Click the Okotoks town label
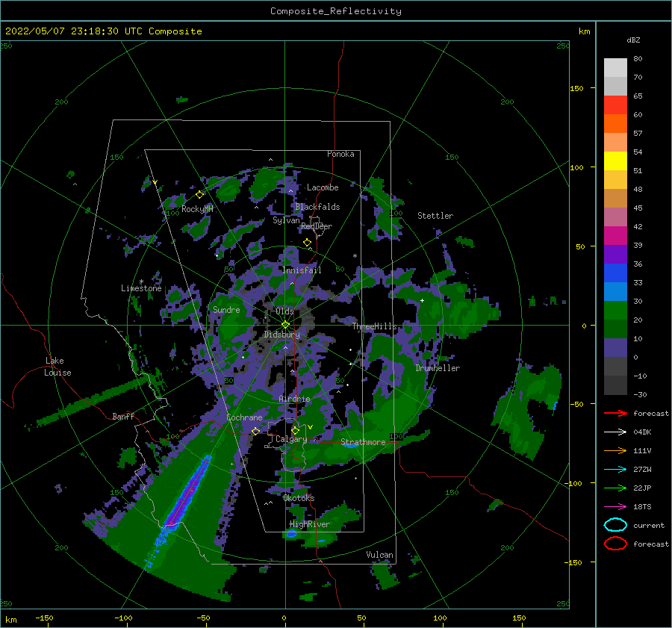 [299, 498]
